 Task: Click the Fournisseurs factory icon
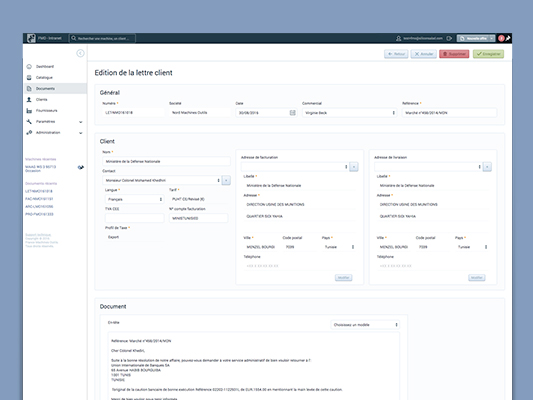29,110
